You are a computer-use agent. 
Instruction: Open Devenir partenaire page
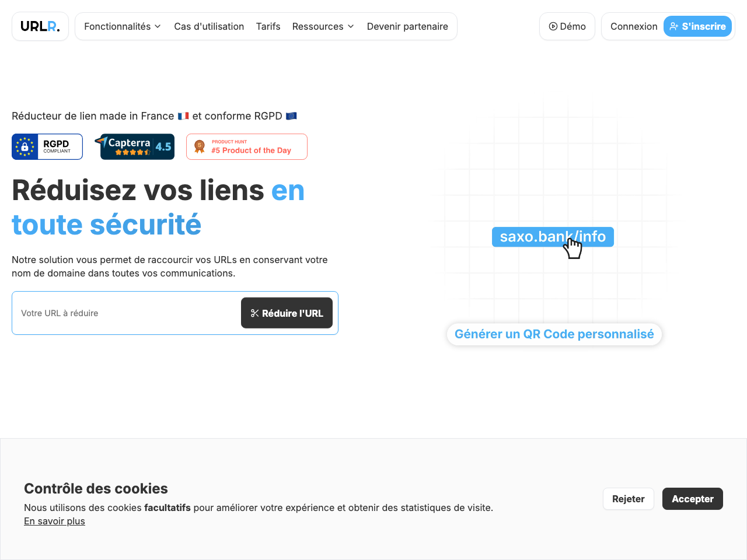[407, 26]
